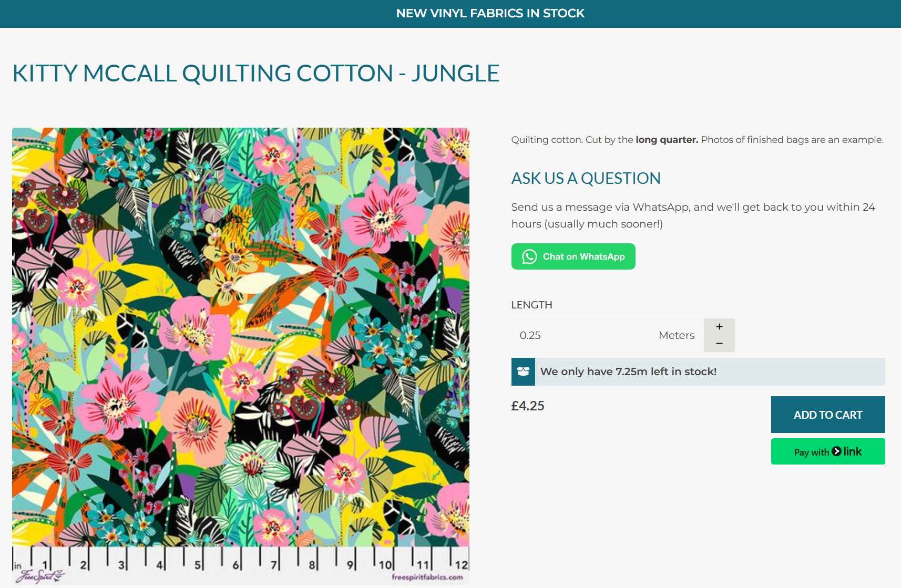
Task: Click the LENGTH section label
Action: click(x=531, y=305)
